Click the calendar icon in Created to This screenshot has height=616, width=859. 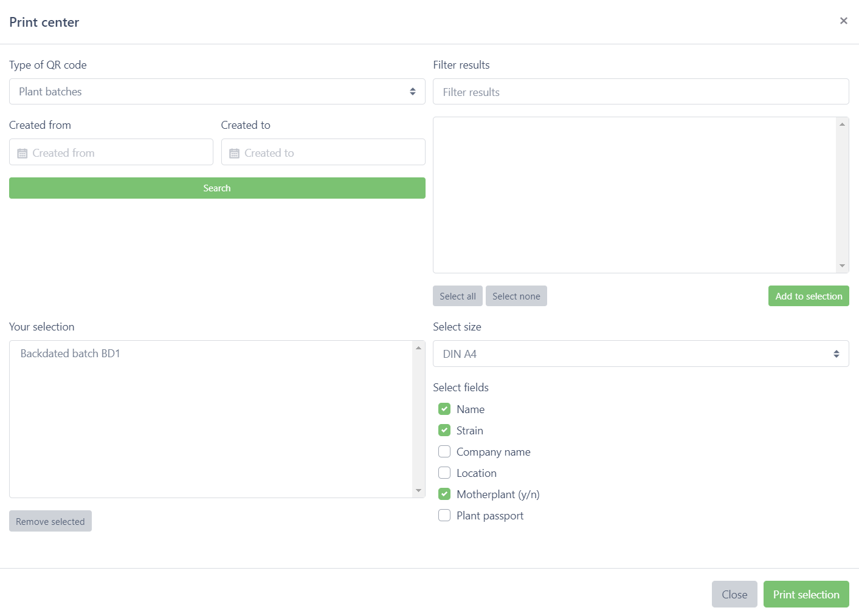pos(234,153)
